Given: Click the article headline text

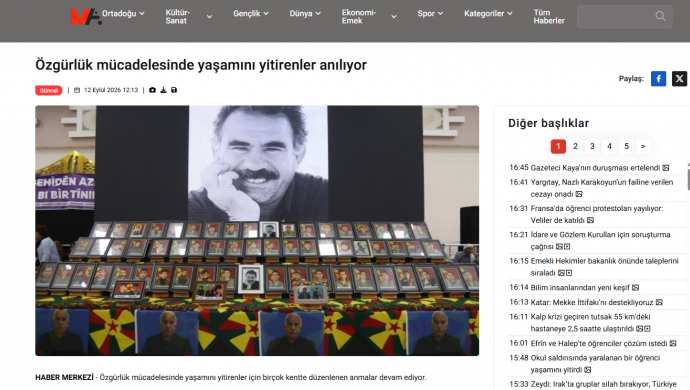Looking at the screenshot, I should point(201,65).
